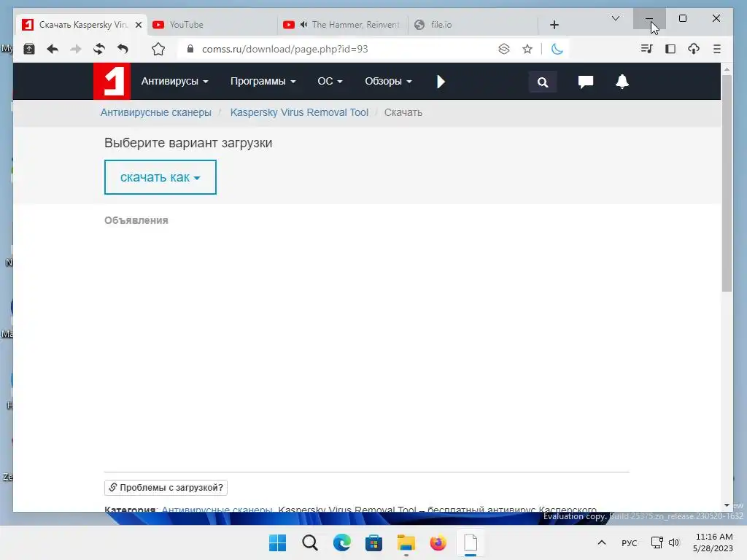Screen dimensions: 747x560
Task: Open a new tab with plus button
Action: tap(554, 25)
